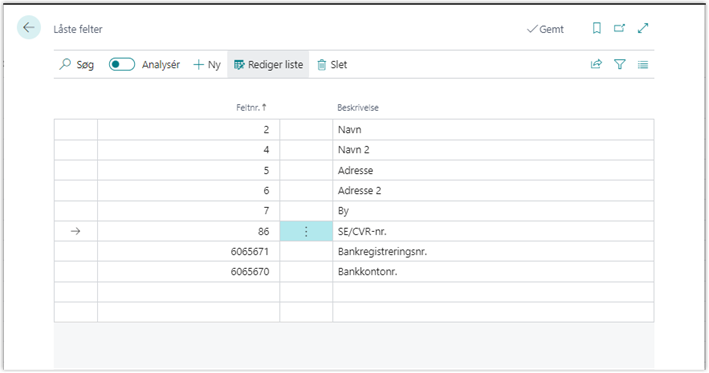Image resolution: width=709 pixels, height=373 pixels.
Task: Toggle the Analysér switch
Action: pyautogui.click(x=122, y=64)
